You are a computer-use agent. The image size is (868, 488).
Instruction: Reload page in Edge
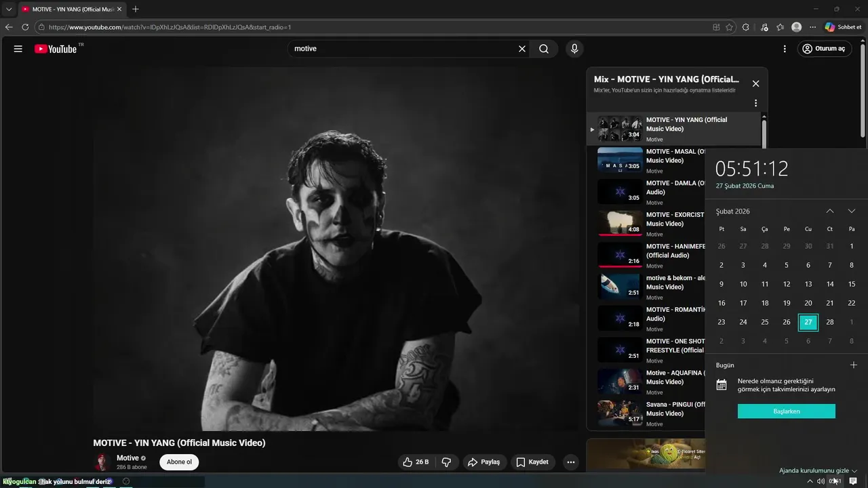[25, 27]
